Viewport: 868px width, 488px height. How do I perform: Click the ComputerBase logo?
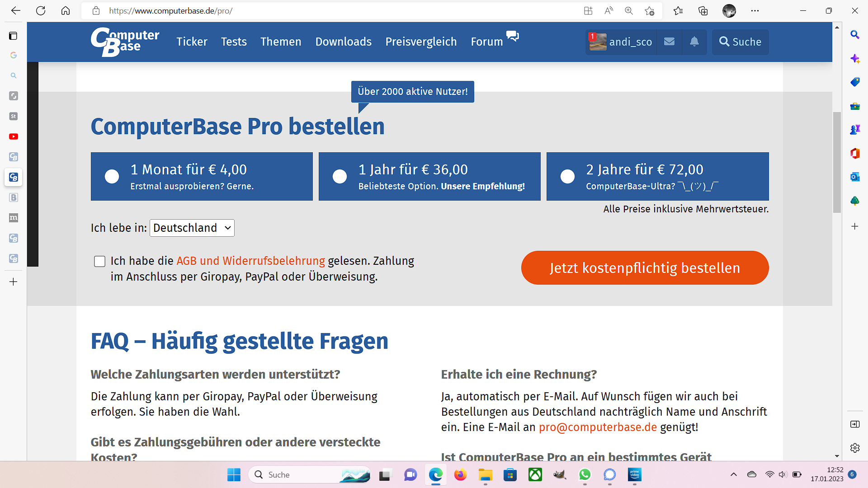(125, 42)
